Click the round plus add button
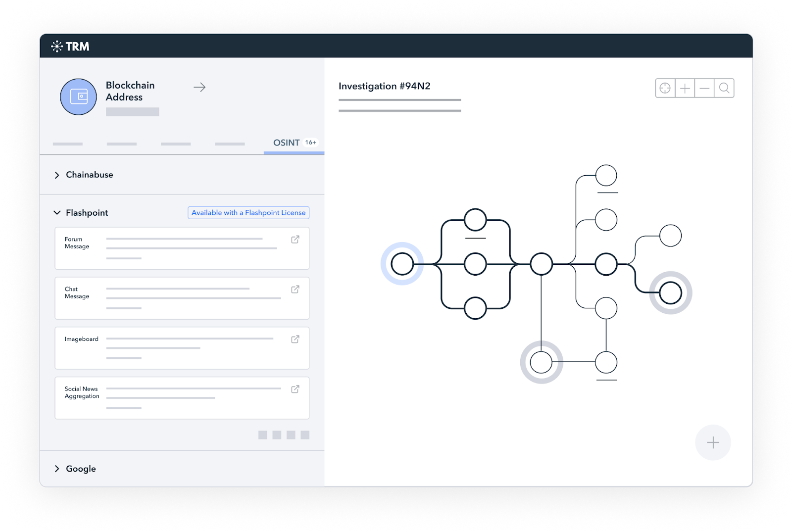This screenshot has width=792, height=532. pyautogui.click(x=713, y=442)
